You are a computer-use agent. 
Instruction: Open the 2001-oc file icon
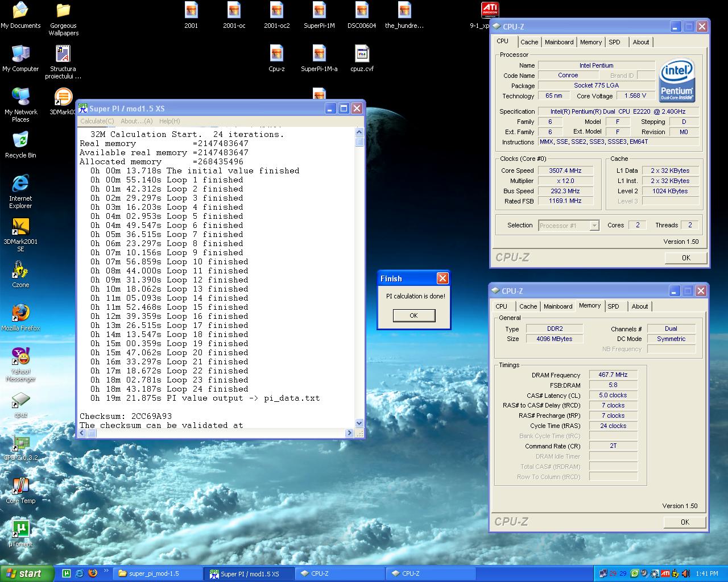coord(234,15)
